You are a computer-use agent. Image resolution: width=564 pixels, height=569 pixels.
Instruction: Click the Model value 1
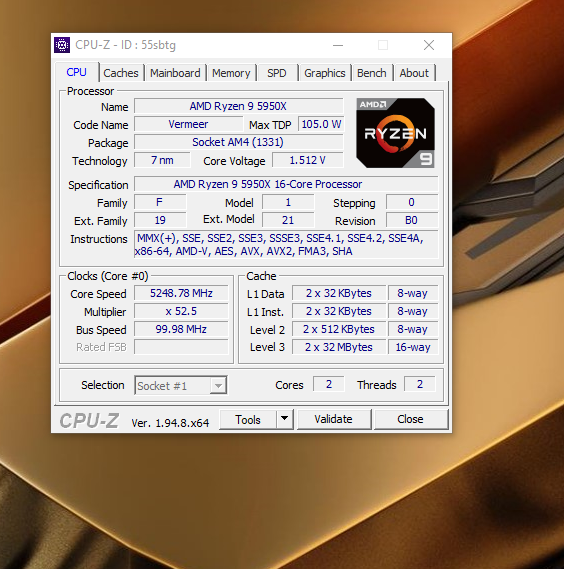pos(288,202)
